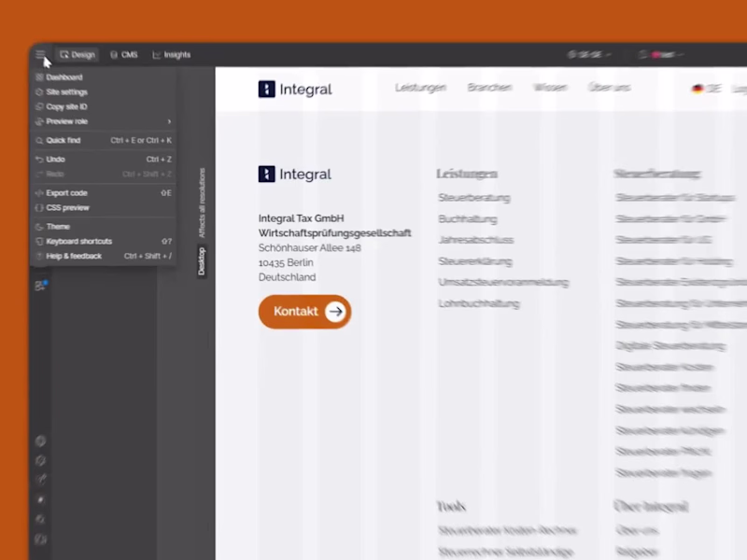The height and width of the screenshot is (560, 747).
Task: Click the Export code brackets icon
Action: click(x=39, y=193)
